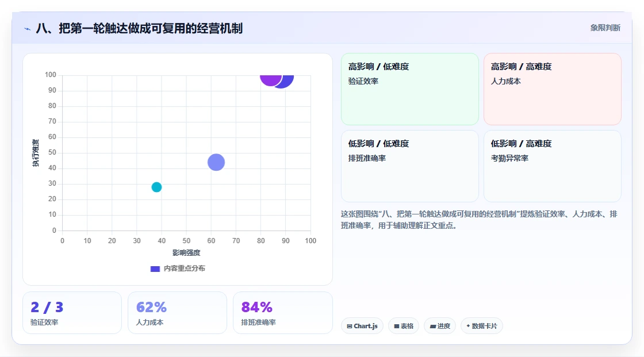Open the 高影响 / 高难度 quadrant card

coord(553,89)
